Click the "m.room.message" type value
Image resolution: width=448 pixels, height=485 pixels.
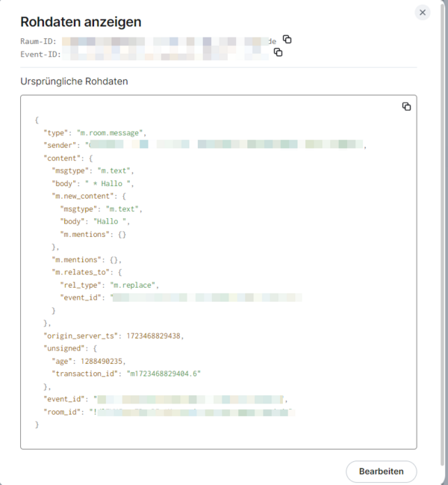click(105, 132)
